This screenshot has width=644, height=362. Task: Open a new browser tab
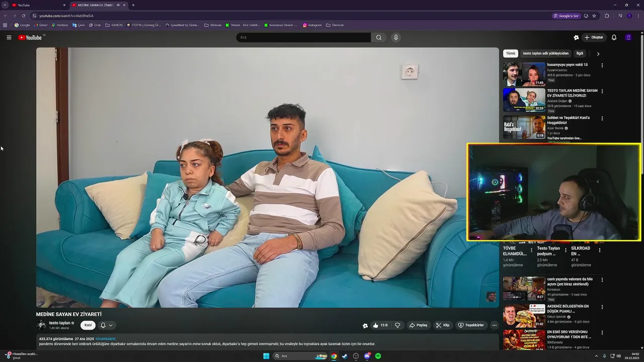point(133,5)
